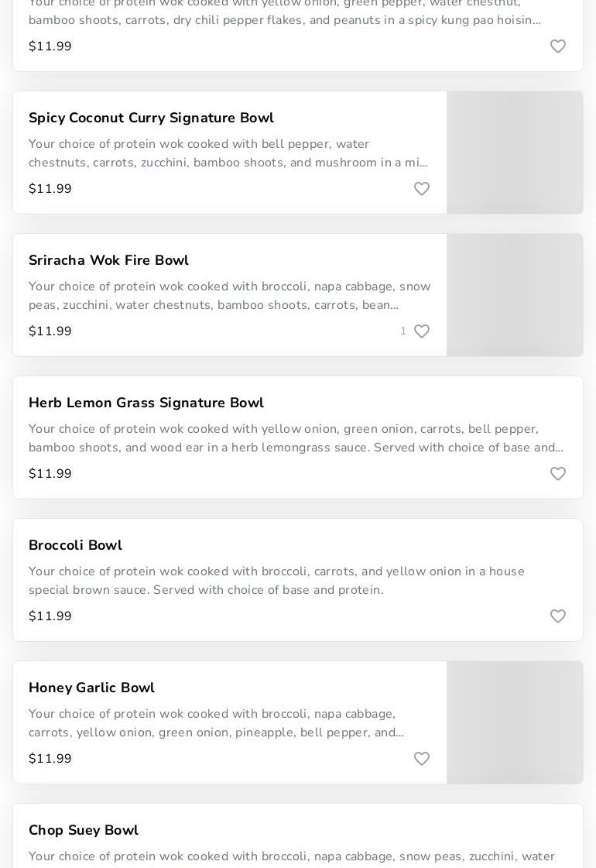The width and height of the screenshot is (596, 868).
Task: View Sriracha Wok Fire Bowl photo
Action: [515, 295]
